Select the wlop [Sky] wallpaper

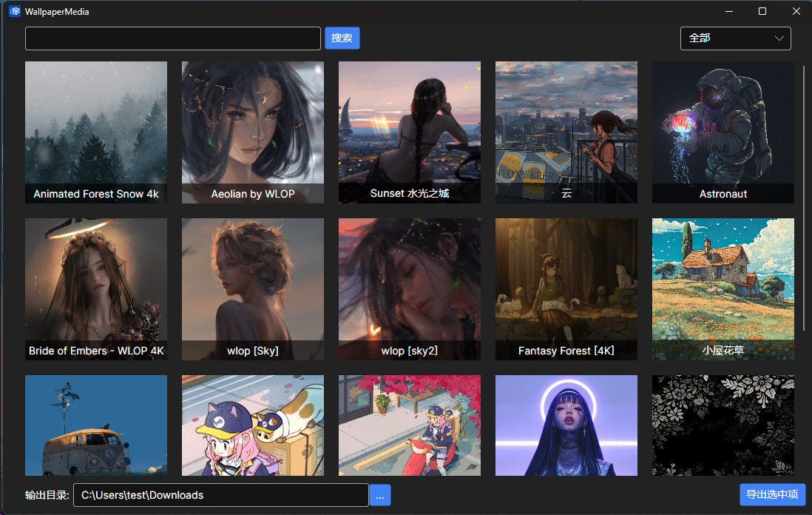coord(253,289)
